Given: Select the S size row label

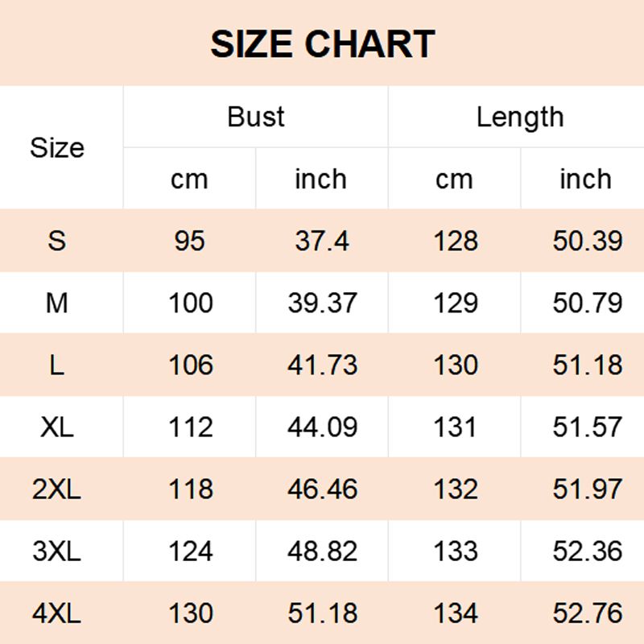Looking at the screenshot, I should coord(57,241).
